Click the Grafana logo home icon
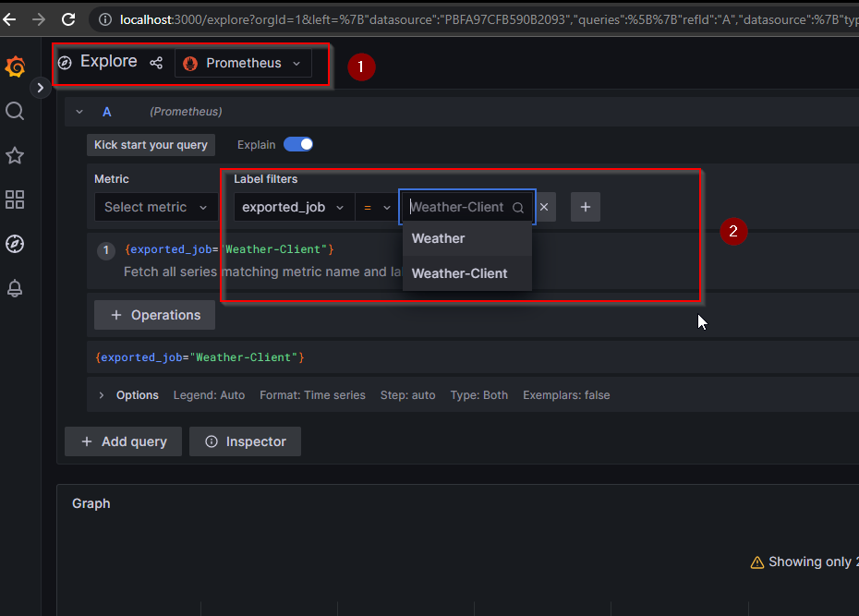This screenshot has width=859, height=616. 15,66
